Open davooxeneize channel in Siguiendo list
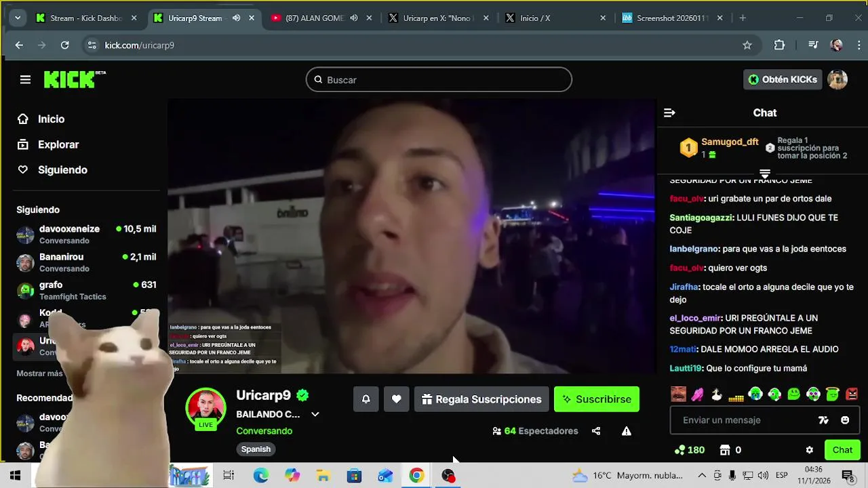The width and height of the screenshot is (868, 488). click(x=87, y=235)
